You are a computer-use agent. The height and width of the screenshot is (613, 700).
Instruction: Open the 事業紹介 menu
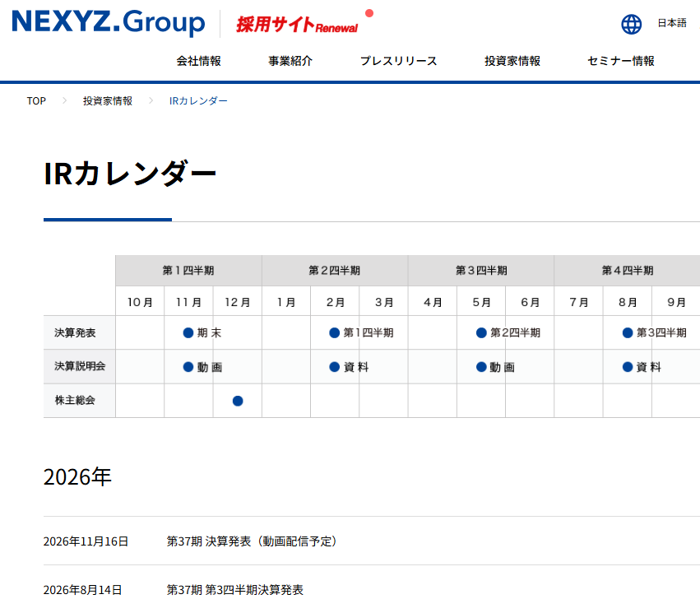[x=290, y=61]
